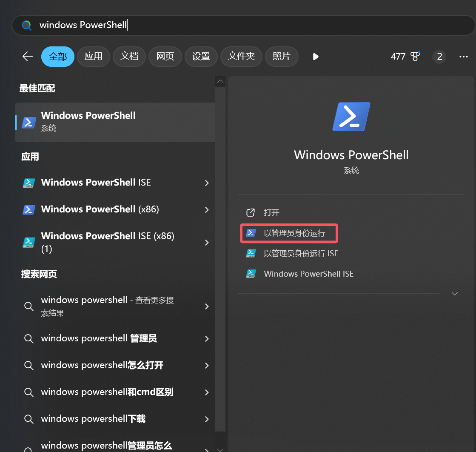Screen dimensions: 476x452
Task: Click the search magnifier icon in search box
Action: [x=27, y=25]
